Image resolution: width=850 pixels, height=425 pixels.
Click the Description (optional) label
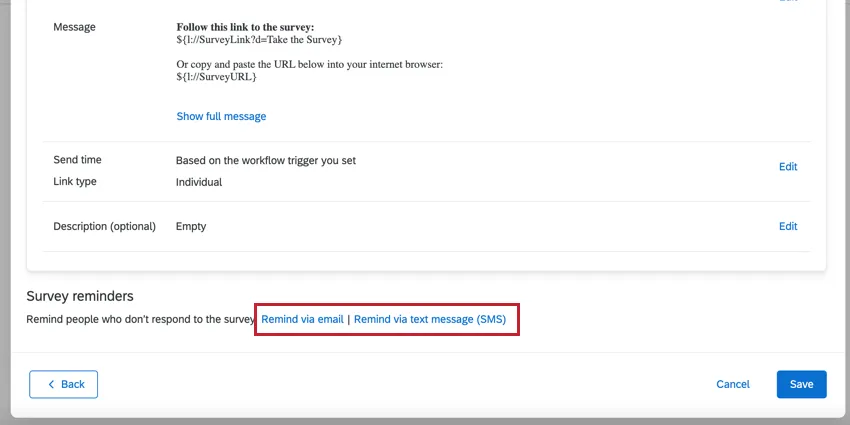pyautogui.click(x=104, y=226)
